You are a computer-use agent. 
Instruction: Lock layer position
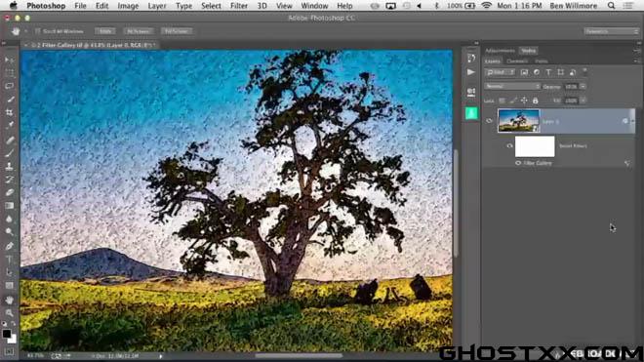(x=524, y=101)
